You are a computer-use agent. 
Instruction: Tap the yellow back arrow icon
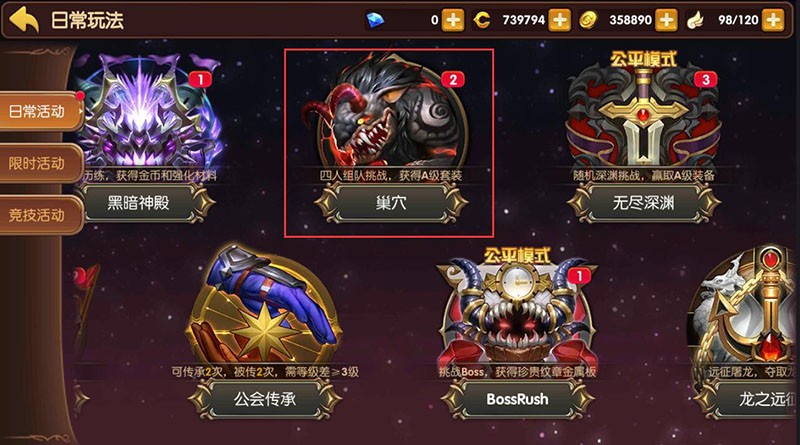click(23, 20)
